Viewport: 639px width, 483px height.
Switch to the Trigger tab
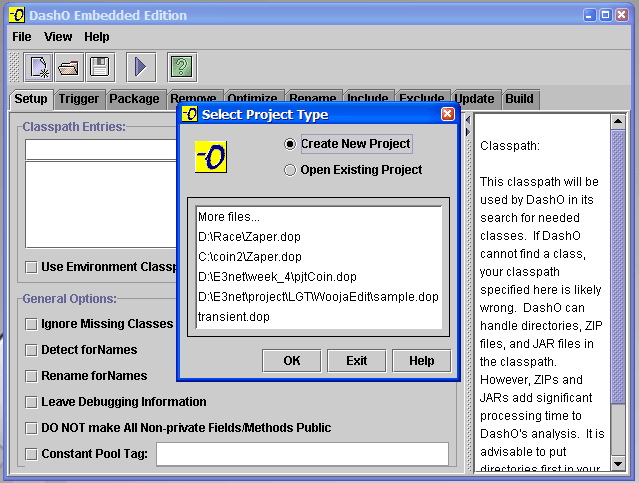[x=79, y=99]
